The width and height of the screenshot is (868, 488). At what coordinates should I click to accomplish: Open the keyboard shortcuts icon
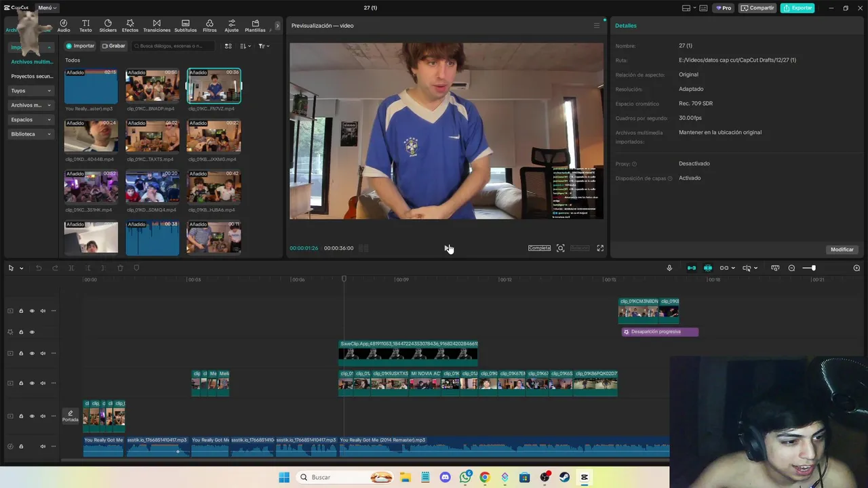click(703, 8)
